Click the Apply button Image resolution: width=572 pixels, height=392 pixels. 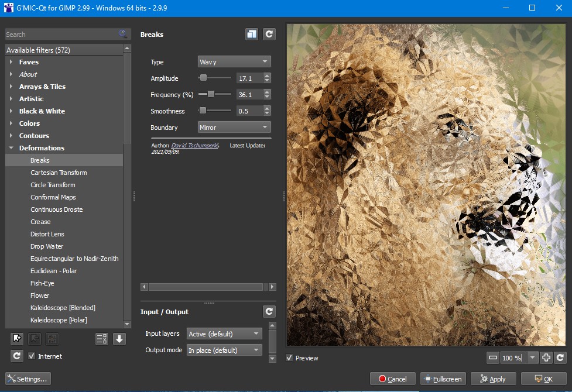(492, 379)
